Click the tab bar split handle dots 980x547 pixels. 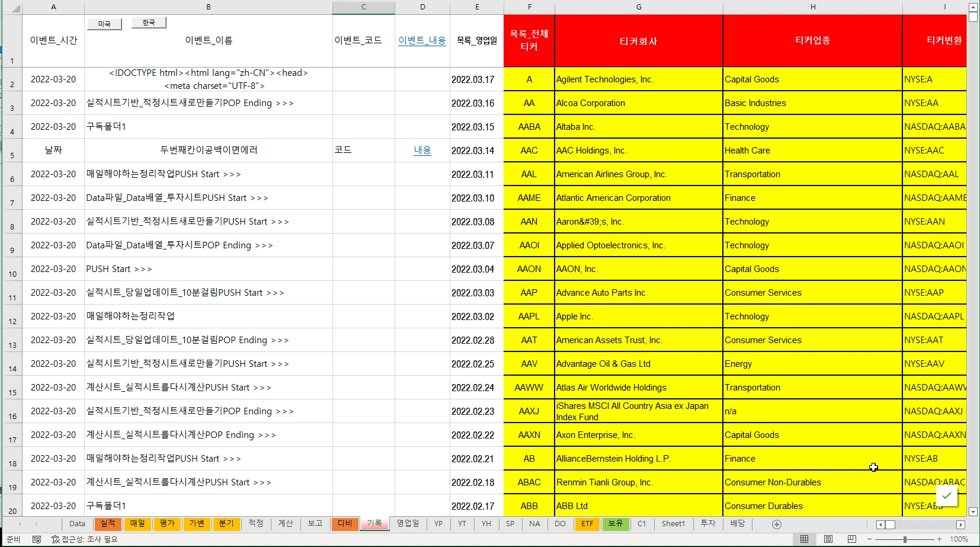pos(867,524)
